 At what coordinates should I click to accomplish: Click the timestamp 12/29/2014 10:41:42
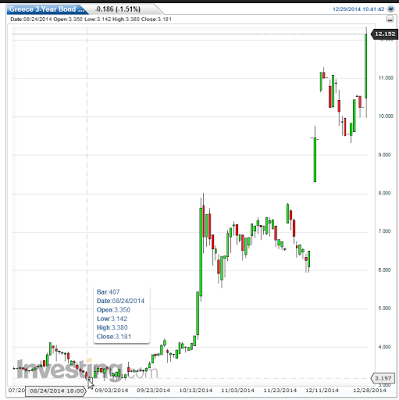click(x=358, y=9)
